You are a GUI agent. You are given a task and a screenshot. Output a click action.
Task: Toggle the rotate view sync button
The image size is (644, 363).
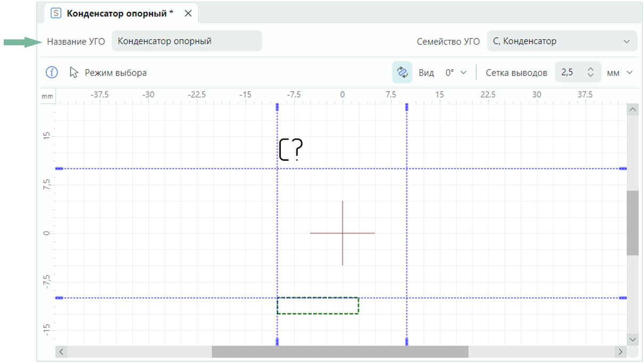[402, 72]
